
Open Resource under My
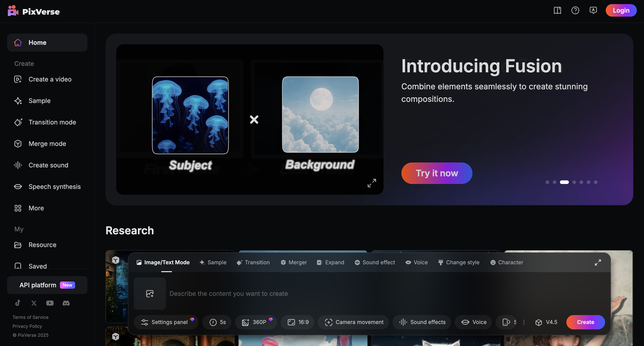47,245
